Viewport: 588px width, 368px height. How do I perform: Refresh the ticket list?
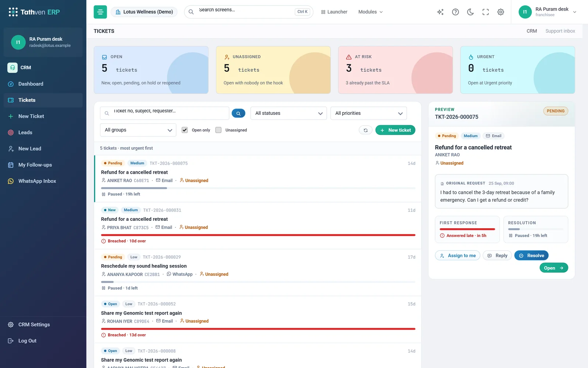pos(366,130)
